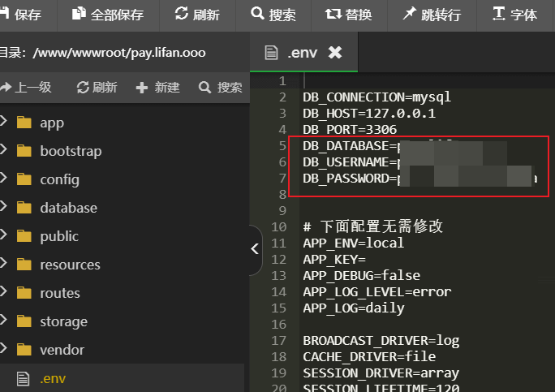Click the DB_USERNAME line
Image resolution: width=555 pixels, height=392 pixels.
pyautogui.click(x=405, y=162)
